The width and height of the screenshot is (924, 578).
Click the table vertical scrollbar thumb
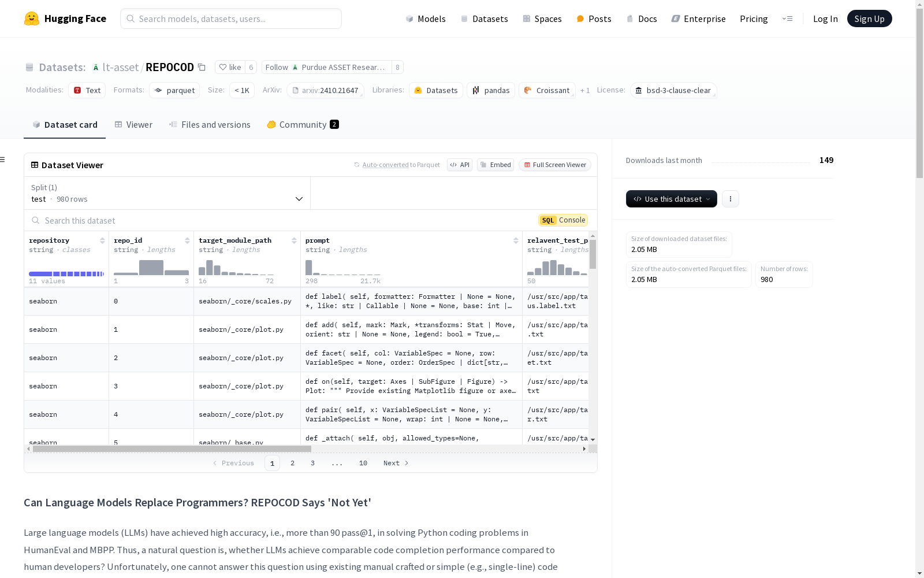click(x=593, y=254)
